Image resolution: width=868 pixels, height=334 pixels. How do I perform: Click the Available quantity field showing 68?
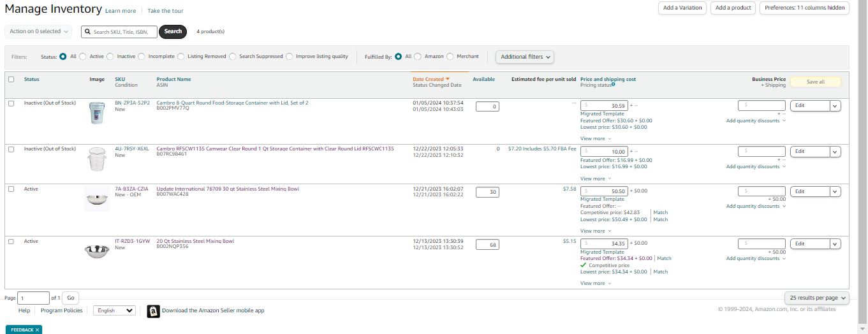487,245
